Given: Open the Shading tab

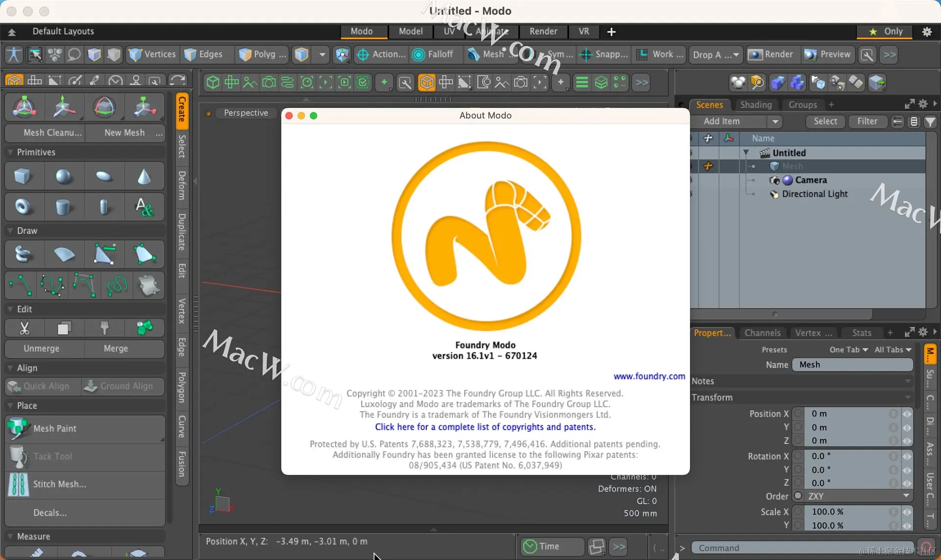Looking at the screenshot, I should pos(756,105).
